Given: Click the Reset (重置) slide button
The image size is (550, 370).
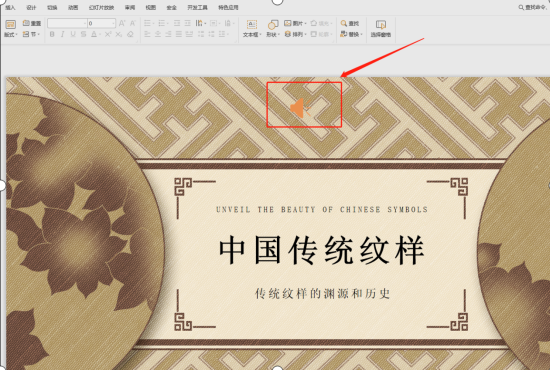Looking at the screenshot, I should pyautogui.click(x=32, y=23).
